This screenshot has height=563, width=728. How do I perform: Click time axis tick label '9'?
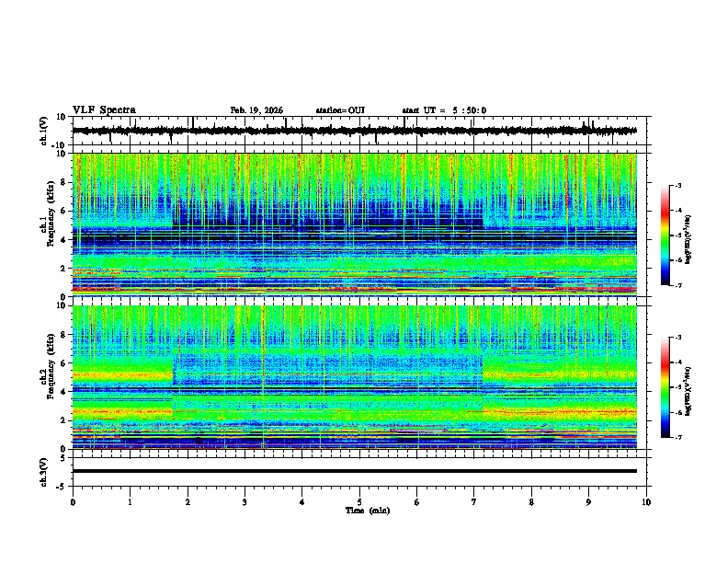coord(588,502)
